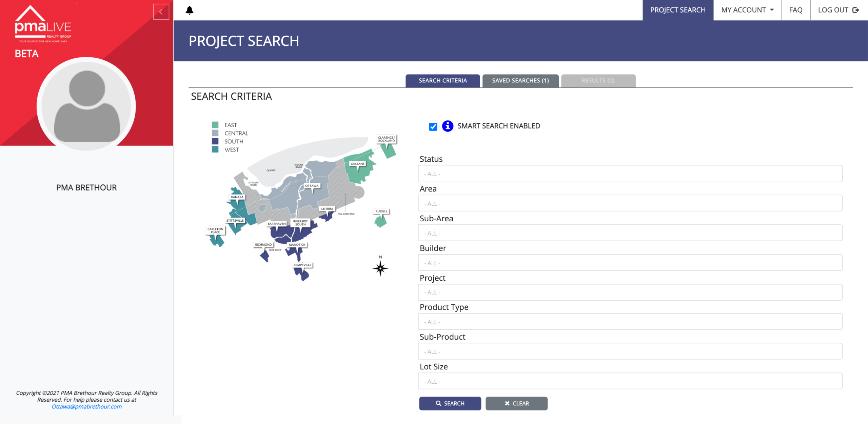Collapse the sidebar with the chevron button
Screen dimensions: 868x424
click(x=161, y=12)
